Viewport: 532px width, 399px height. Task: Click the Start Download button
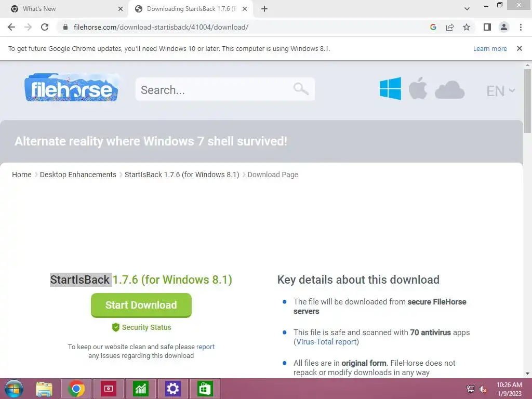point(141,305)
